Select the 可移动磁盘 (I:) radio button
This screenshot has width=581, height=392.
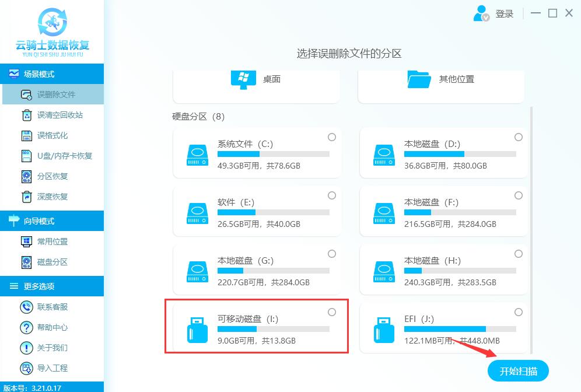click(x=332, y=312)
